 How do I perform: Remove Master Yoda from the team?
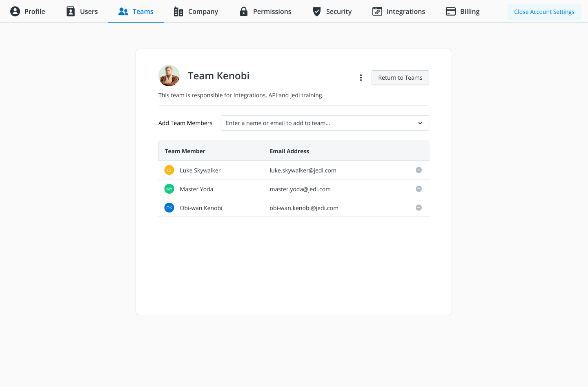pyautogui.click(x=419, y=189)
